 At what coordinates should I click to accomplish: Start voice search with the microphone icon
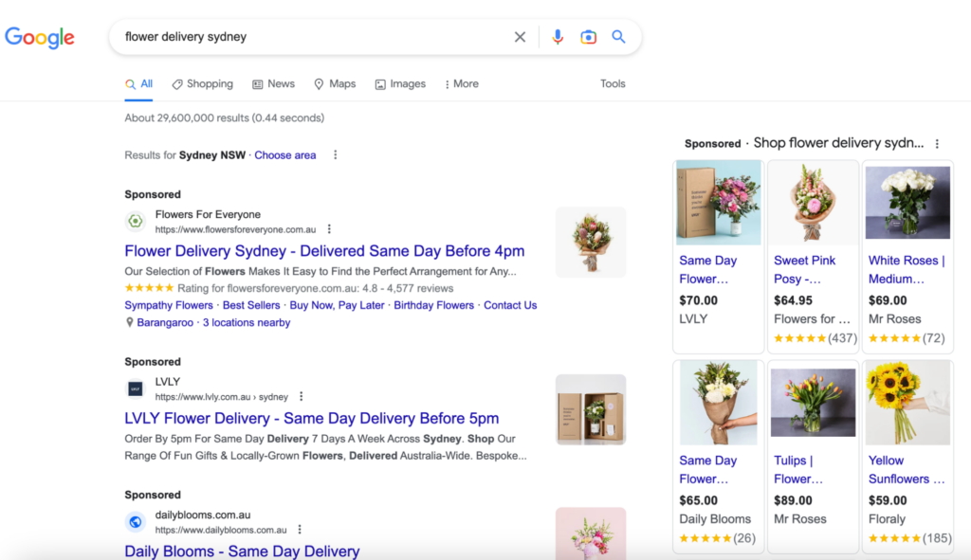pyautogui.click(x=558, y=37)
